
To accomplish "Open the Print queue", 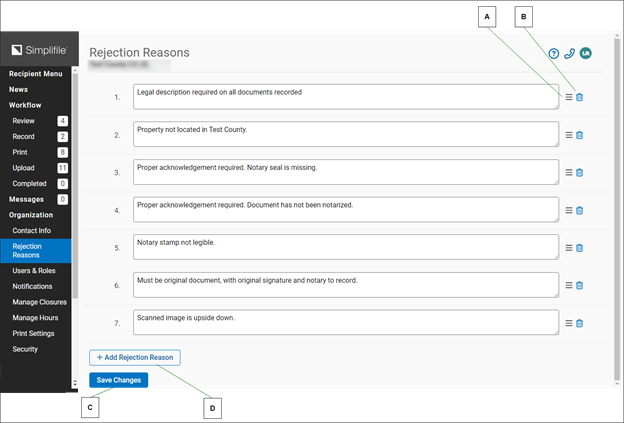I will [x=20, y=152].
